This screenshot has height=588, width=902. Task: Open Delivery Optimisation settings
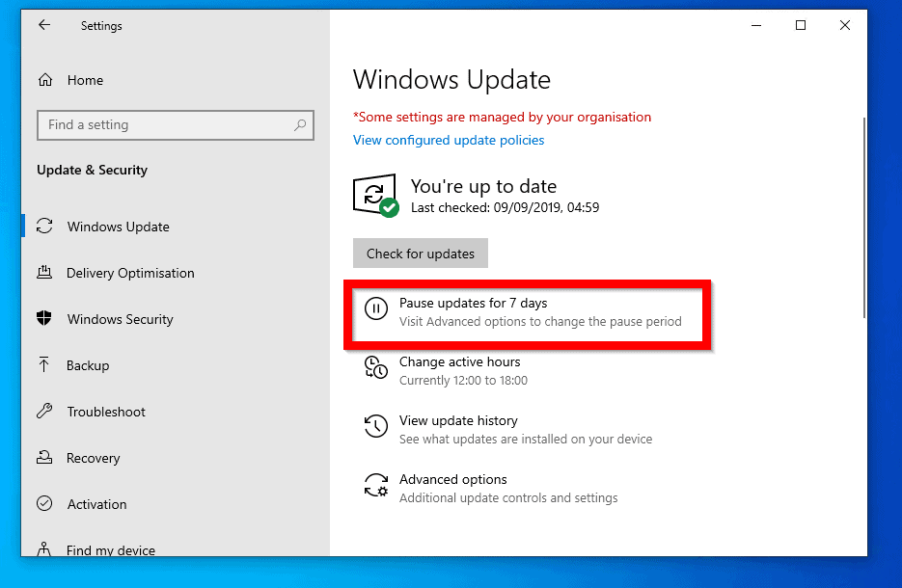pyautogui.click(x=130, y=273)
